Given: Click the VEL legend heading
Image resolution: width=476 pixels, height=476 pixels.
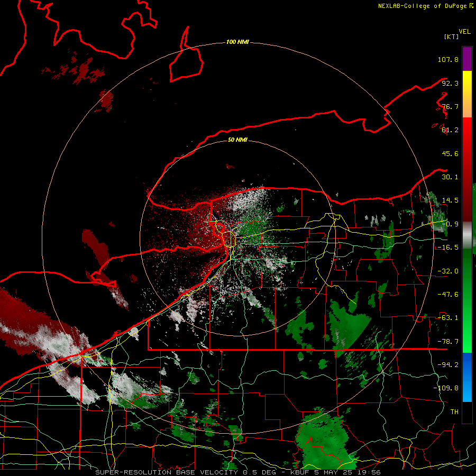Looking at the screenshot, I should click(464, 32).
